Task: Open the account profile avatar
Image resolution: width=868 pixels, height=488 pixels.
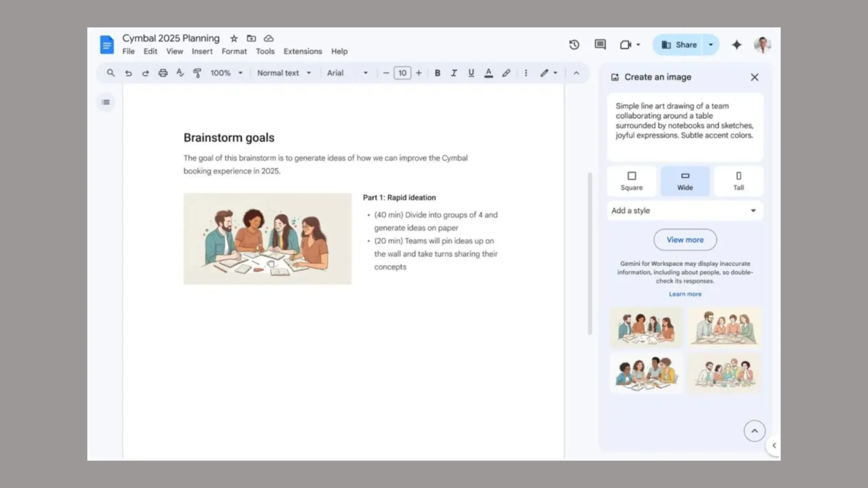Action: [x=762, y=45]
